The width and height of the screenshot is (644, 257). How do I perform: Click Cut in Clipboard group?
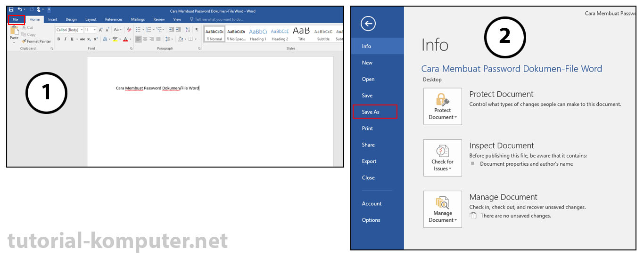point(27,27)
